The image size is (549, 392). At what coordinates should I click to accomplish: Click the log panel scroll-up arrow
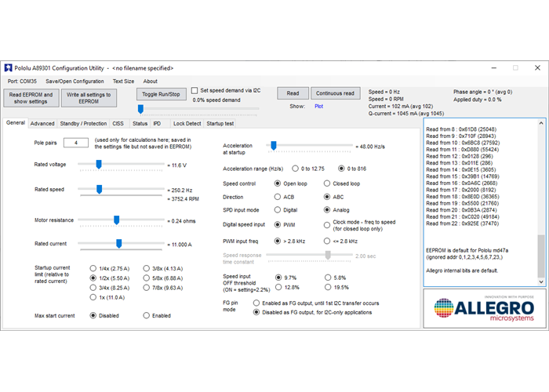coord(540,123)
